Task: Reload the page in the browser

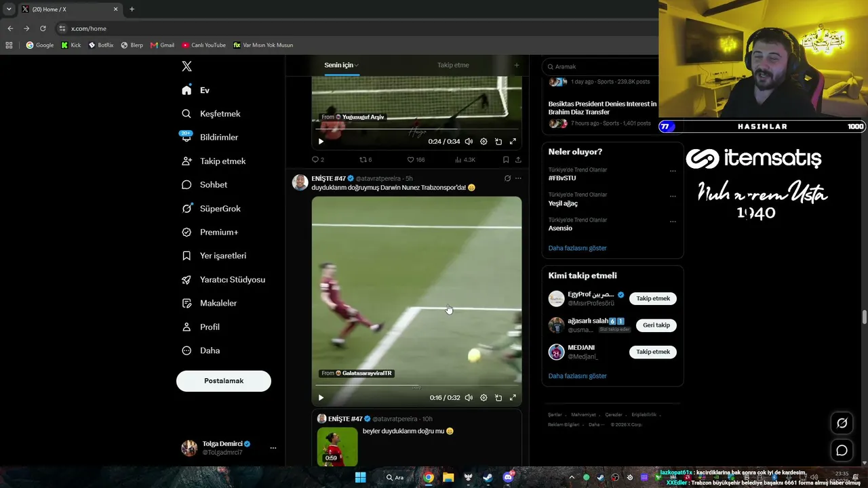Action: tap(43, 28)
